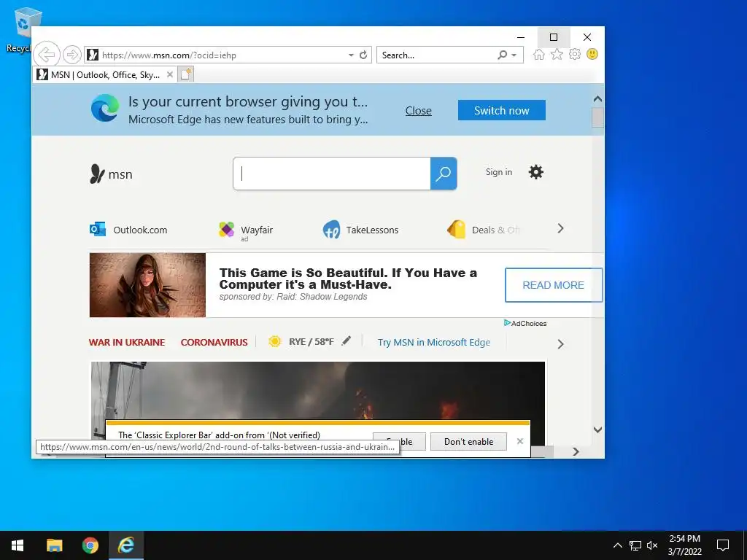Screen dimensions: 747x560
Task: Open the Action Center notification icon
Action: pyautogui.click(x=723, y=545)
